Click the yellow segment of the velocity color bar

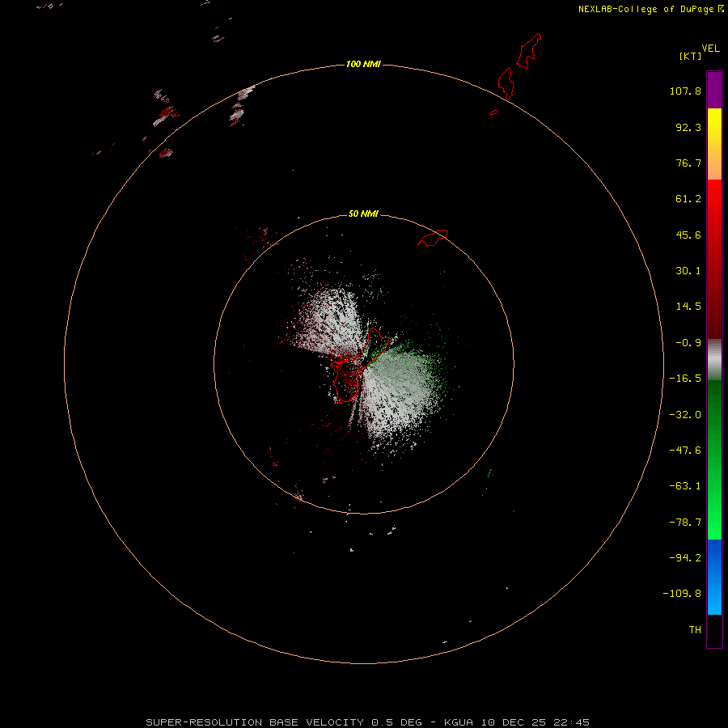click(x=714, y=144)
